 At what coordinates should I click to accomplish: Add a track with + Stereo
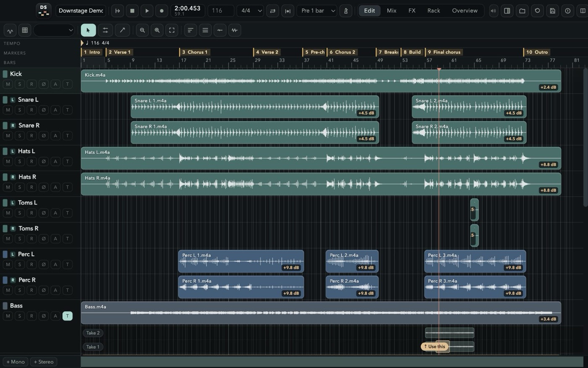pos(44,362)
